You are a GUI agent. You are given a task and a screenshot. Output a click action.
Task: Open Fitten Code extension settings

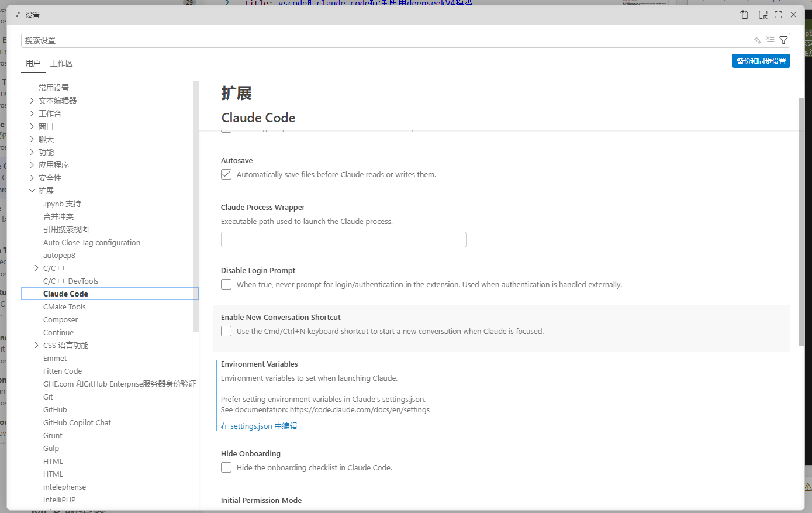coord(63,371)
